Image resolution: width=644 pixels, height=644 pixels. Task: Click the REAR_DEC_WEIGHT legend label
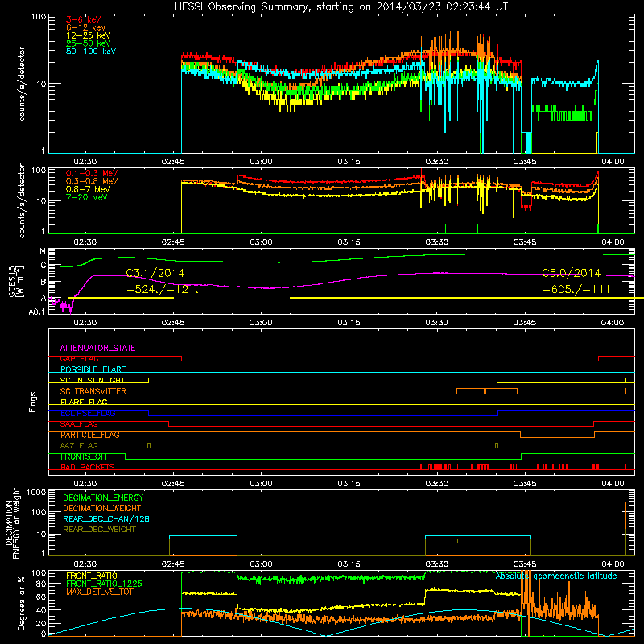point(99,530)
